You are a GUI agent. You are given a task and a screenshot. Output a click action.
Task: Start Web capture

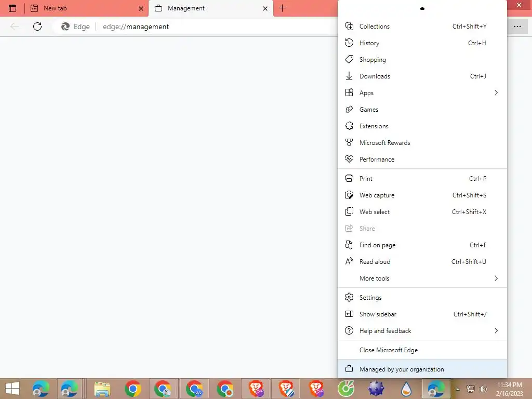pos(422,195)
